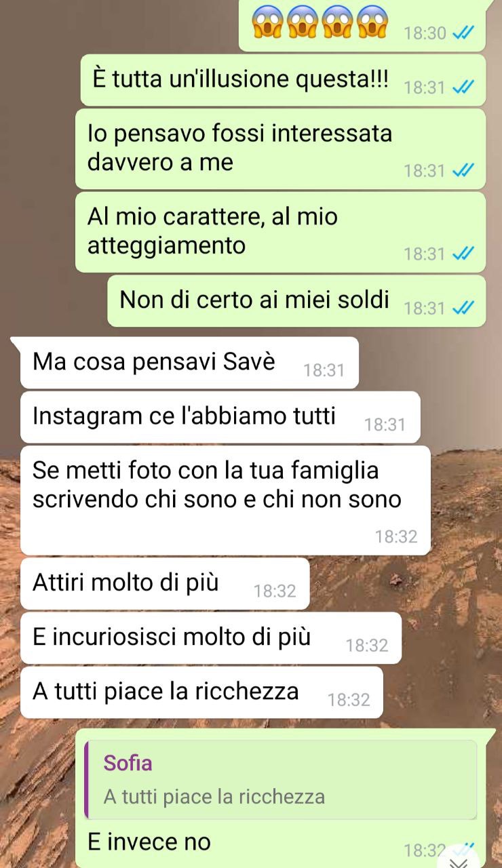
Task: Open quoted reply from Sofia
Action: pos(282,780)
